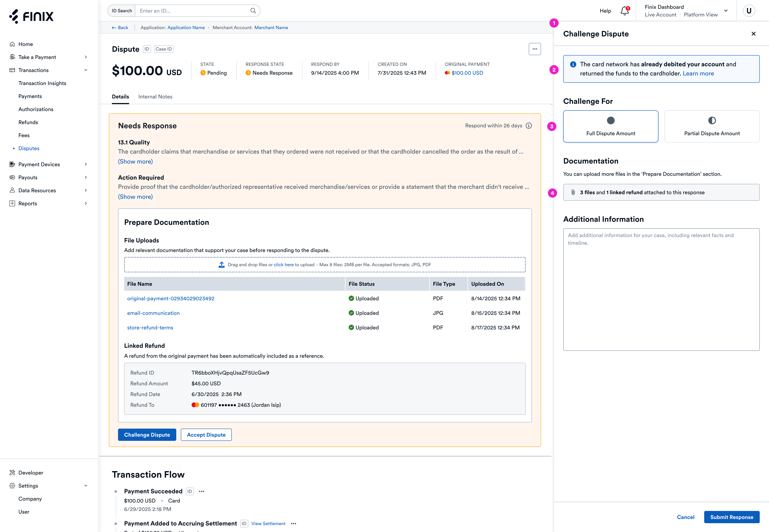This screenshot has width=769, height=532.
Task: Open Refunds in the sidebar
Action: [x=28, y=122]
